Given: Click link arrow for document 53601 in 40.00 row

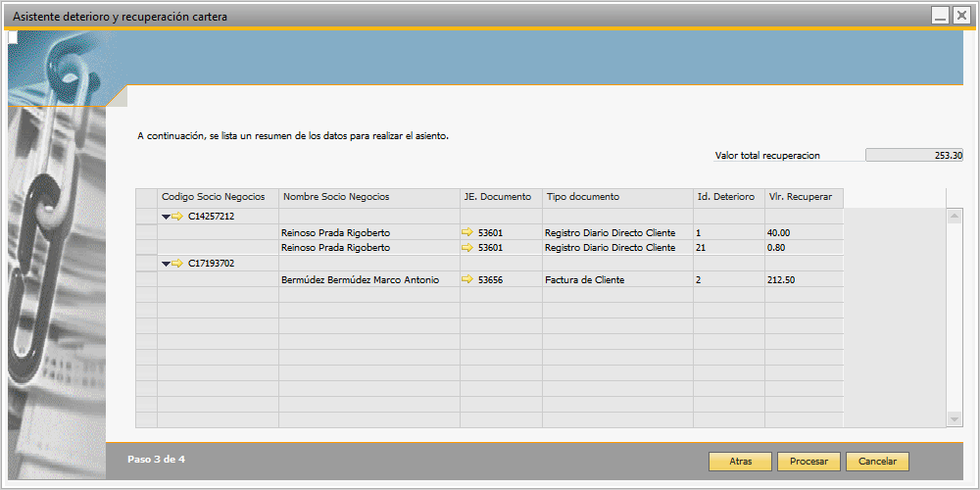Looking at the screenshot, I should point(467,232).
